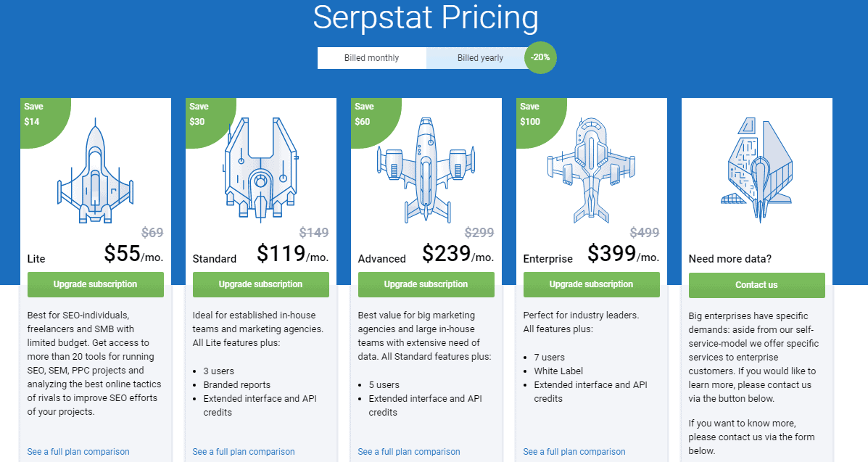
Task: Switch to Billed yearly pricing
Action: coord(479,58)
